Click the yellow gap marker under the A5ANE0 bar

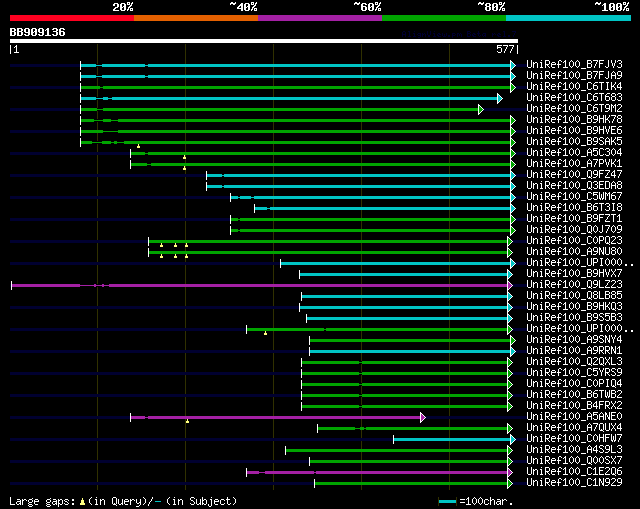click(x=187, y=421)
